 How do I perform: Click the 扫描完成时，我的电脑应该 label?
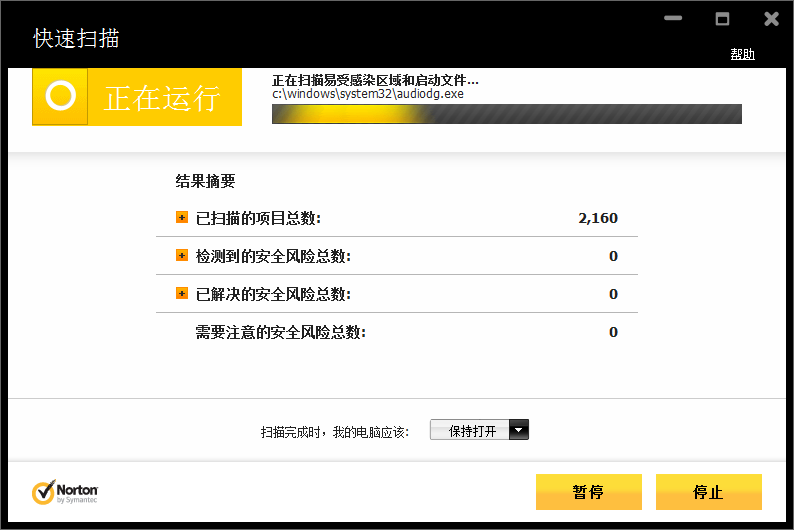334,432
